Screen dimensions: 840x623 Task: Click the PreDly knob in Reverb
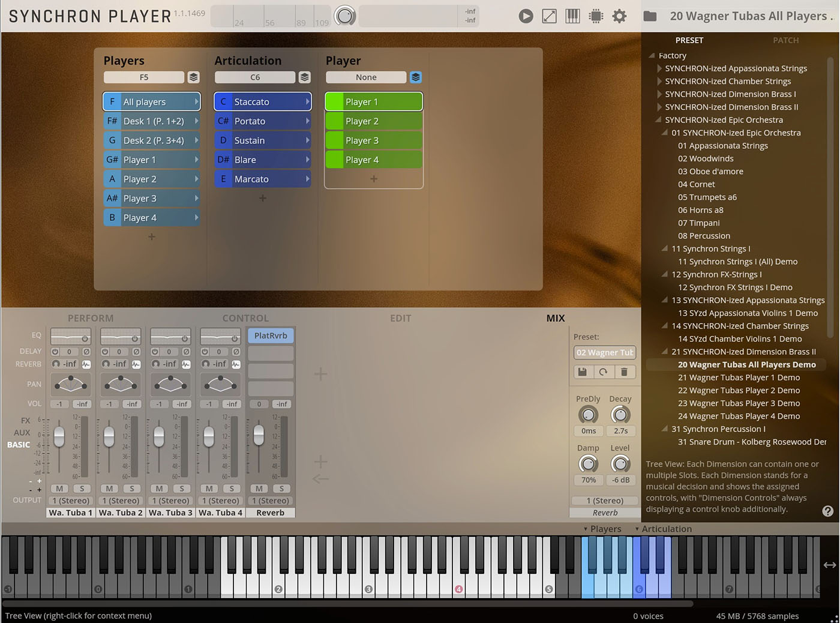(x=588, y=415)
